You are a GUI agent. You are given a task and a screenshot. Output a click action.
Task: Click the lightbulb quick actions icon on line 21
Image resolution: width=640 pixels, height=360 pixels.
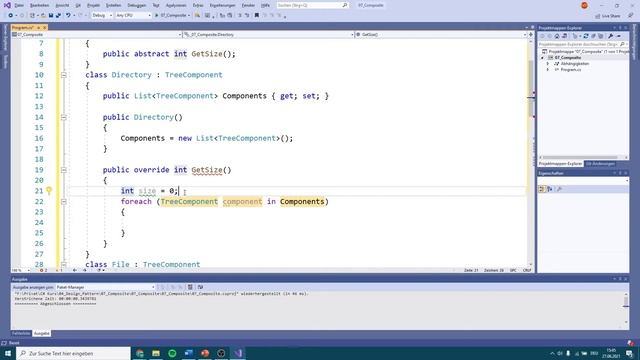tap(49, 191)
